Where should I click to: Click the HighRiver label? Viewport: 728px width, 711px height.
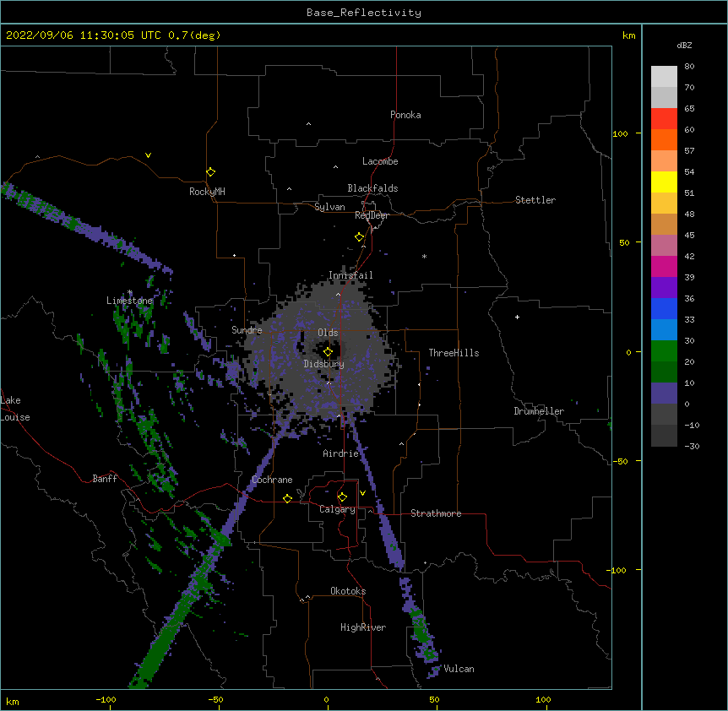[363, 627]
